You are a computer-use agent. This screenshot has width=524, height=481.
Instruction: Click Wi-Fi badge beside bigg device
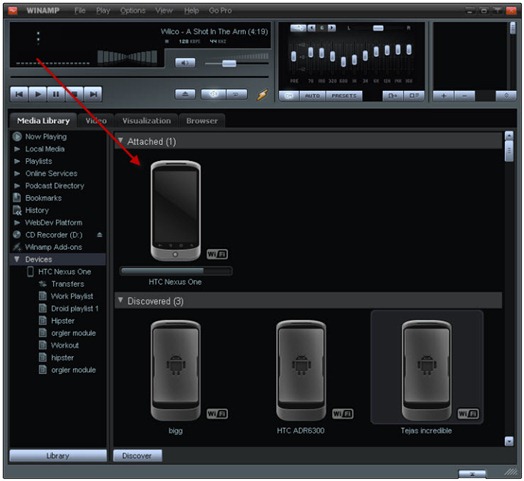pyautogui.click(x=217, y=414)
